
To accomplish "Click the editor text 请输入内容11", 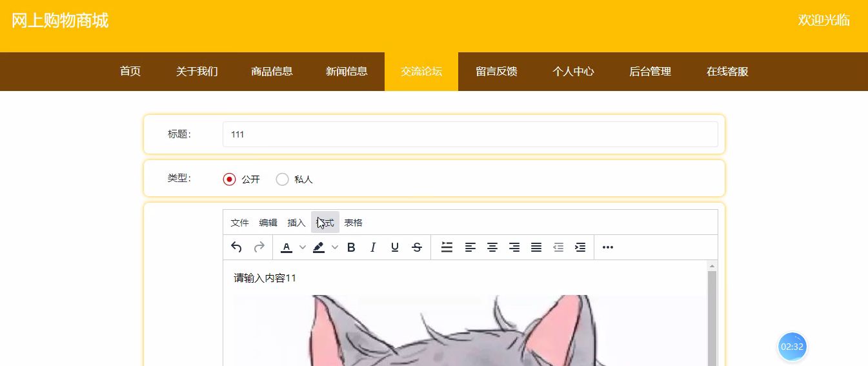I will coord(265,278).
